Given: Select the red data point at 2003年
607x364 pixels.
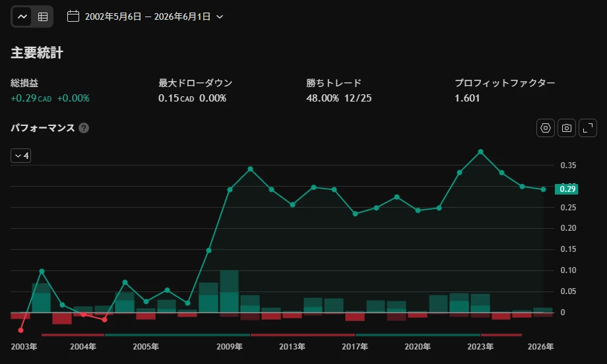Looking at the screenshot, I should [21, 330].
